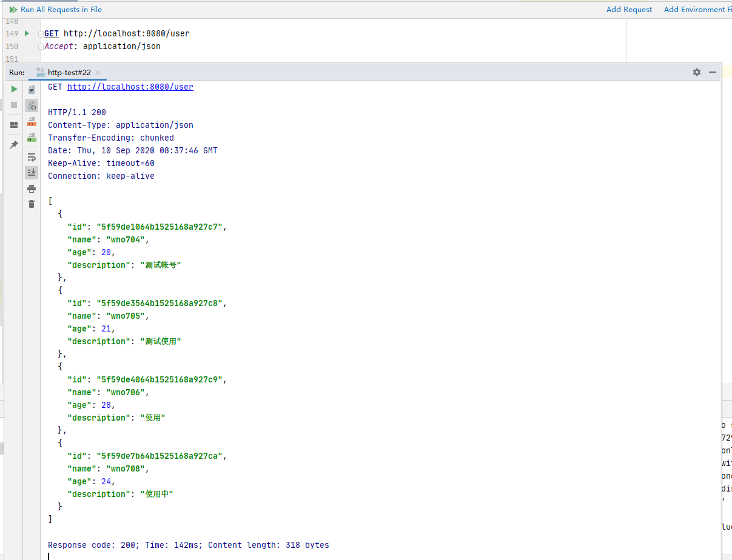Run the request from line 149 gutter arrow
The height and width of the screenshot is (560, 732).
[x=27, y=33]
